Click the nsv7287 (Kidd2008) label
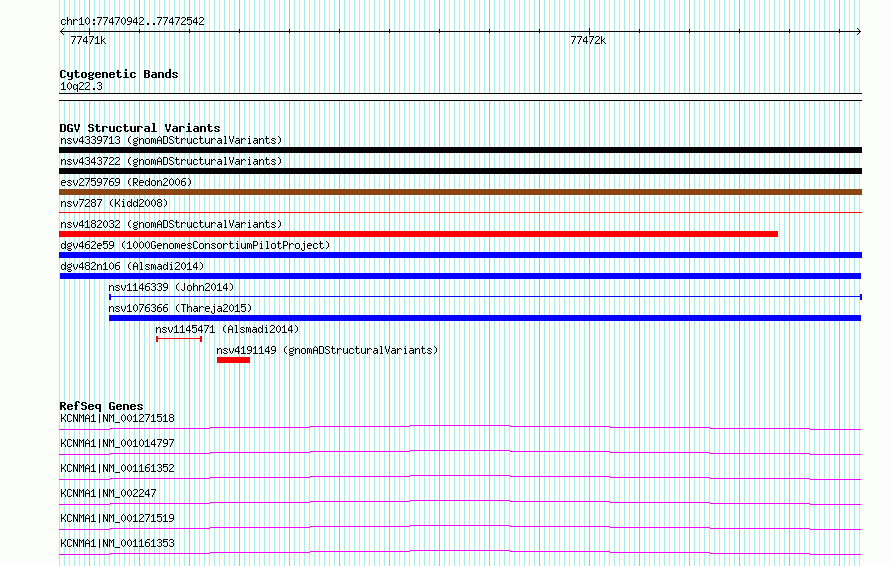 coord(114,203)
